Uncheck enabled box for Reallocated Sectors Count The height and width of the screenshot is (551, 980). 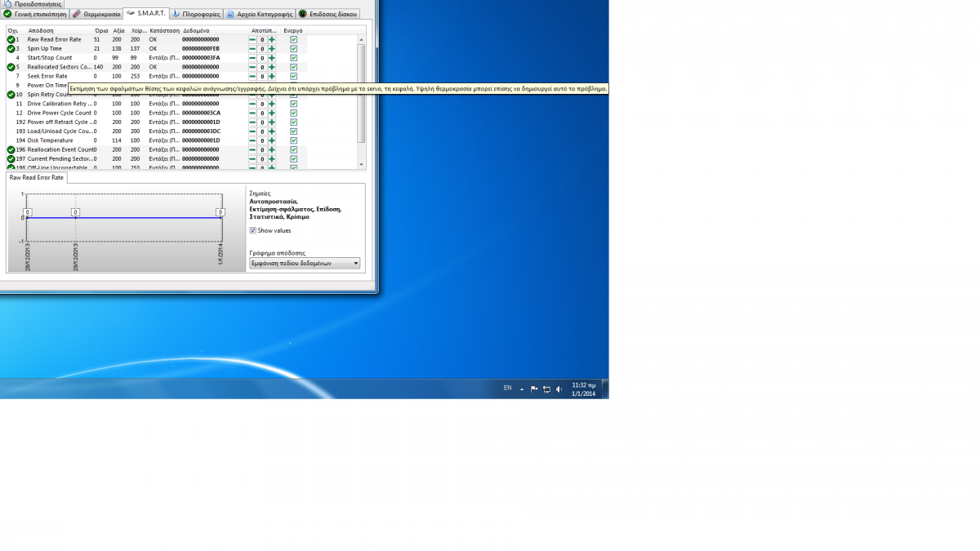pyautogui.click(x=293, y=67)
